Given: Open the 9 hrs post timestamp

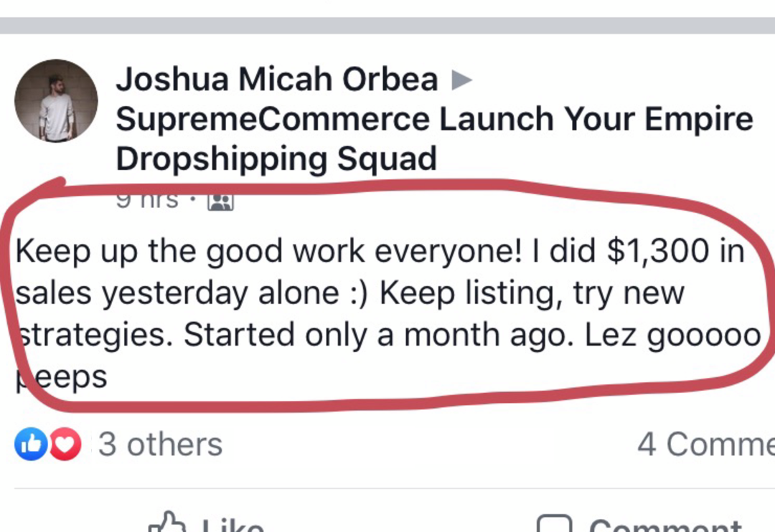Looking at the screenshot, I should [x=147, y=201].
